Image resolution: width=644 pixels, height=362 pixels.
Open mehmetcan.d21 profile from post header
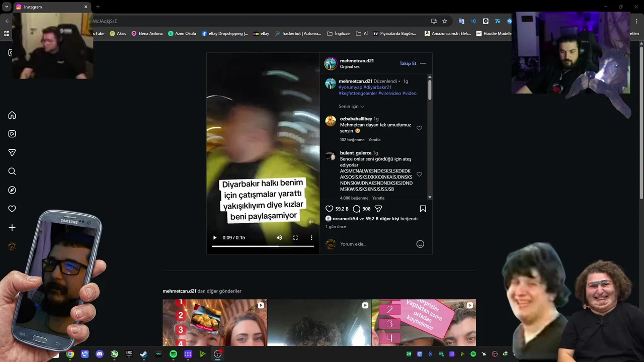pyautogui.click(x=357, y=61)
